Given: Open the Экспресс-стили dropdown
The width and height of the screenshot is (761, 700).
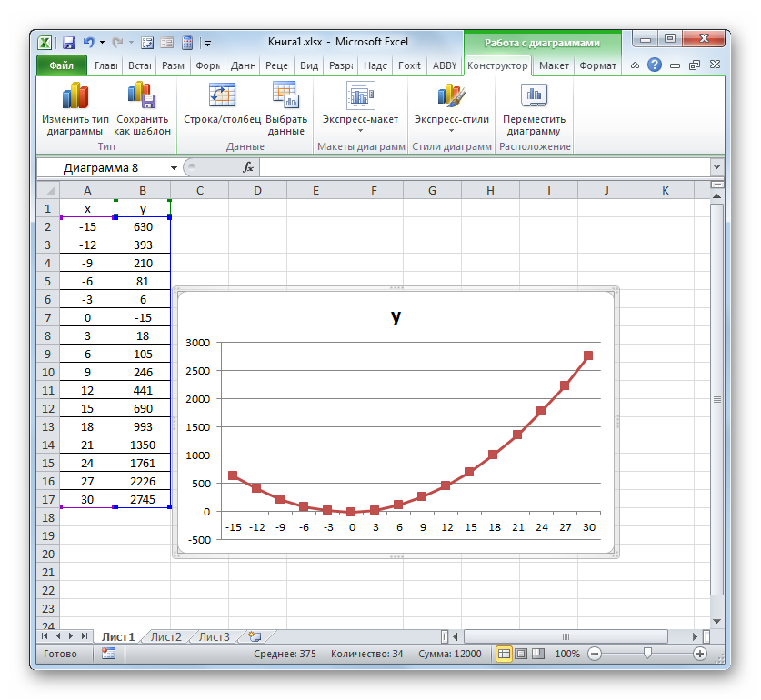Looking at the screenshot, I should [451, 130].
